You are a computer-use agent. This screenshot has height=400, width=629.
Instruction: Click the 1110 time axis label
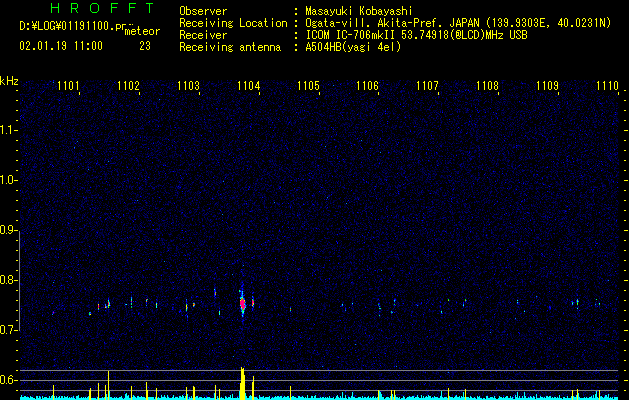pos(607,86)
